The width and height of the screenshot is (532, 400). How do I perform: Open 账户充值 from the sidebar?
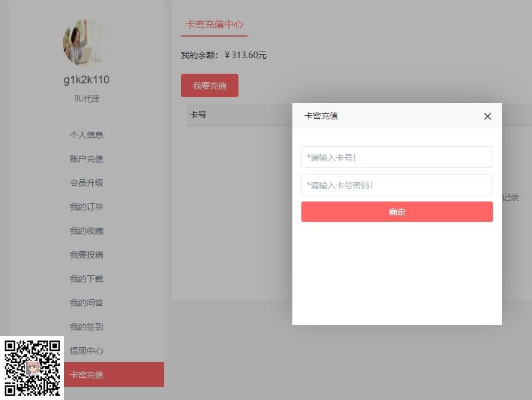pyautogui.click(x=85, y=159)
